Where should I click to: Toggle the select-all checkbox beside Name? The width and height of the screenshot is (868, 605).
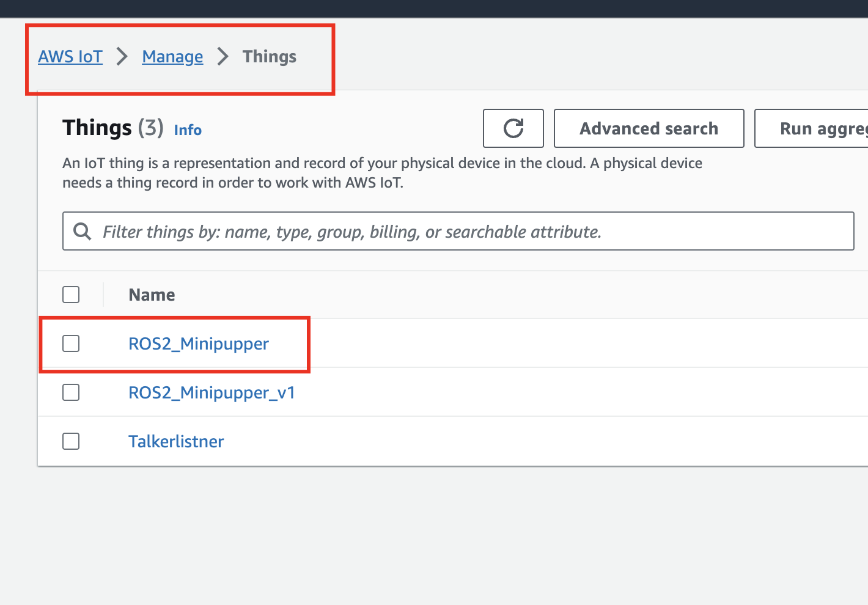[71, 295]
